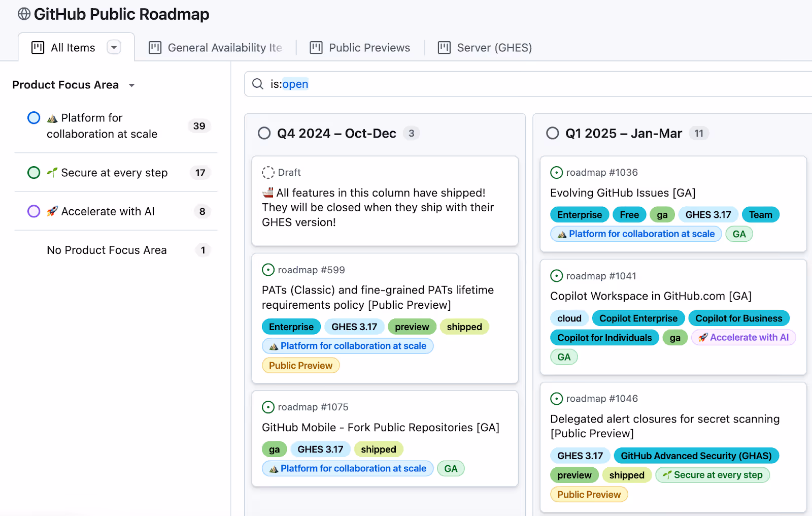
Task: Click open issue icon for roadmap #1036
Action: (x=556, y=173)
